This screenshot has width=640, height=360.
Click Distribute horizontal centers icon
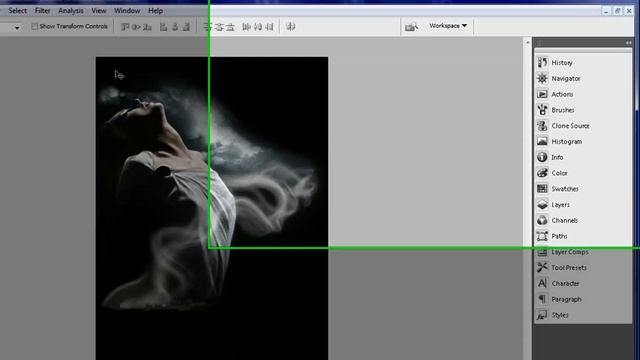(258, 27)
